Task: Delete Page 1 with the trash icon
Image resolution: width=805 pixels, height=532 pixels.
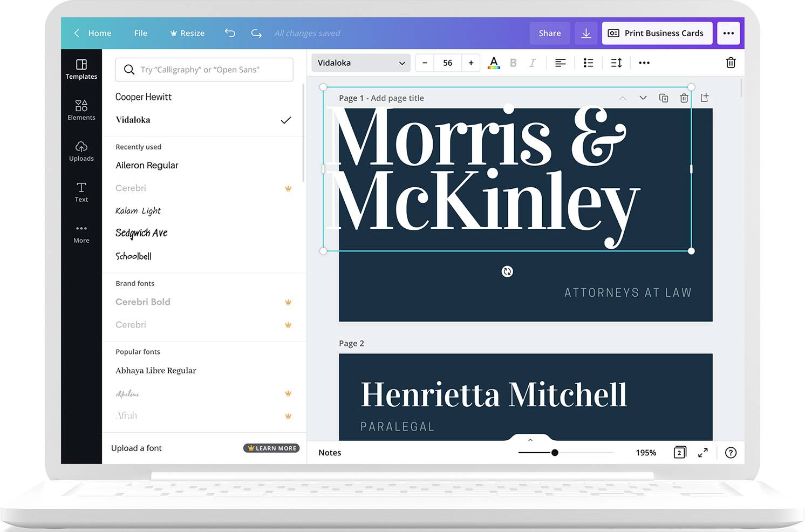Action: (x=684, y=98)
